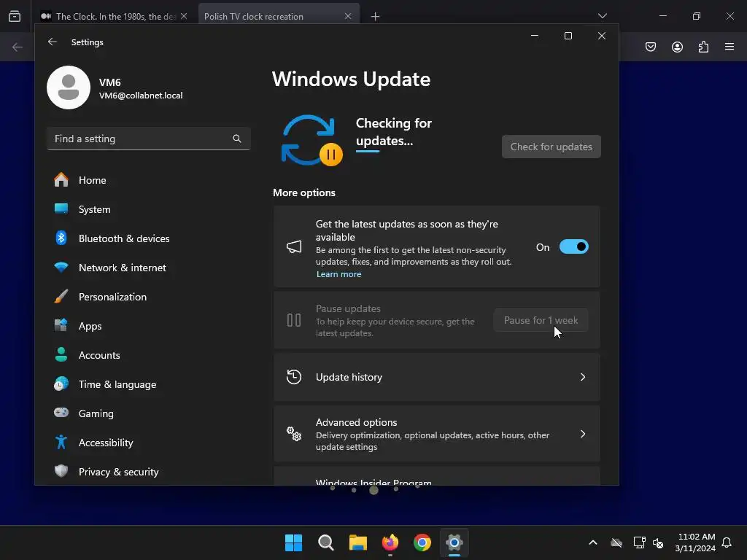Close The Clock. In the 1980s tab

(x=184, y=16)
